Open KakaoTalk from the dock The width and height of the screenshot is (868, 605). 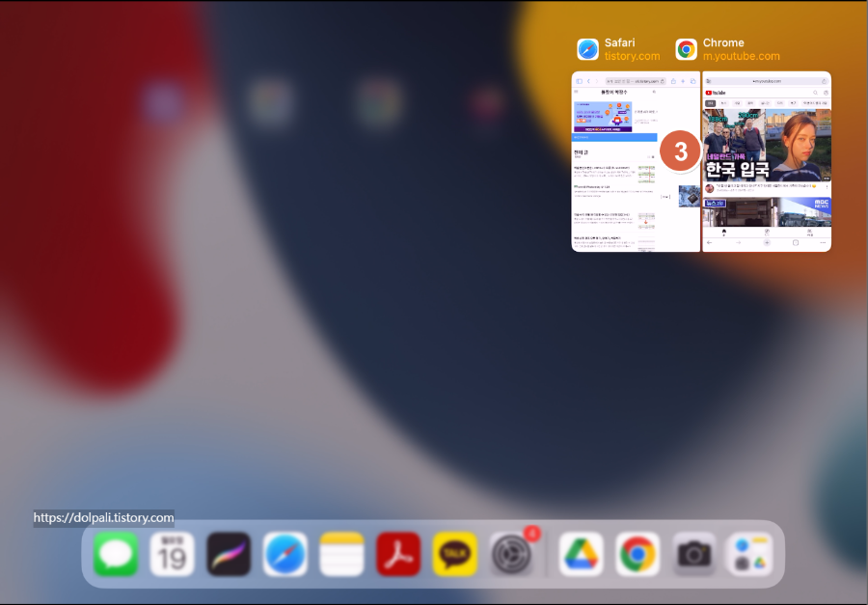point(455,554)
